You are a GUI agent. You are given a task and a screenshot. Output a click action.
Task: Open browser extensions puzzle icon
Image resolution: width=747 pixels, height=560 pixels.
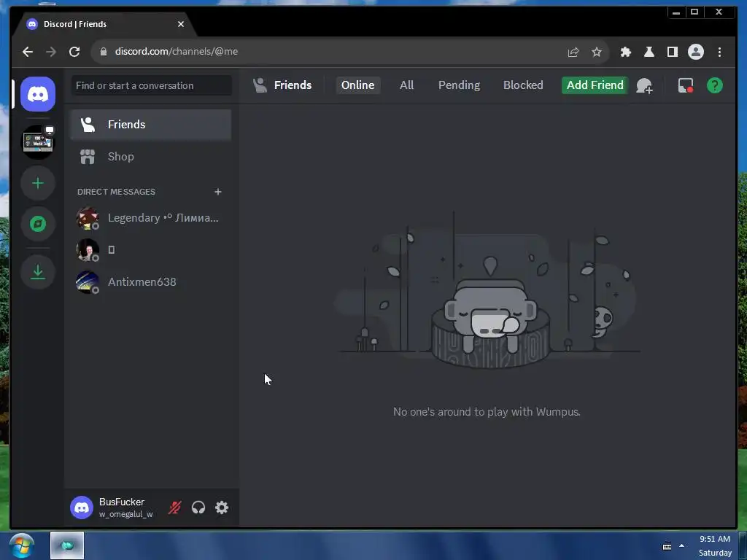pyautogui.click(x=625, y=52)
